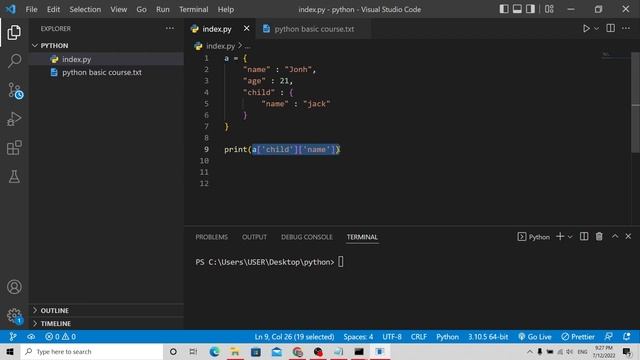Open the Windows Start menu
Viewport: 640px width, 360px height.
click(x=10, y=351)
